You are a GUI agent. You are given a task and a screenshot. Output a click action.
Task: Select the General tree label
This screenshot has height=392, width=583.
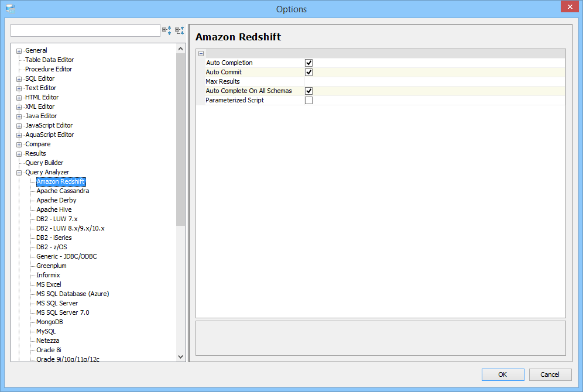tap(36, 50)
